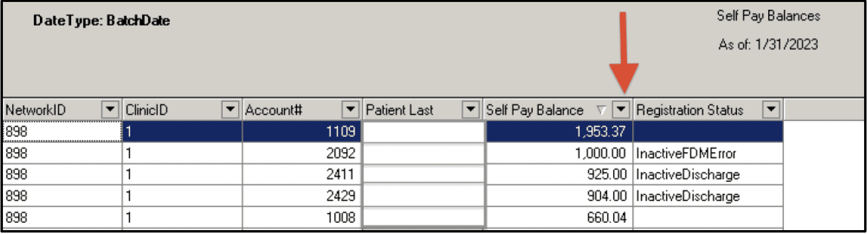Open the ClinicID column filter dropdown

click(x=230, y=109)
